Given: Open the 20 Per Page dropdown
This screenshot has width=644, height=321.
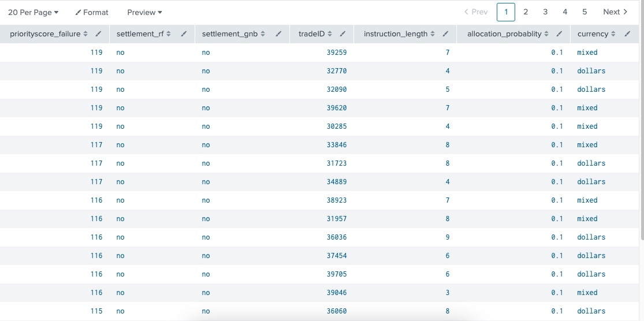Looking at the screenshot, I should [33, 12].
